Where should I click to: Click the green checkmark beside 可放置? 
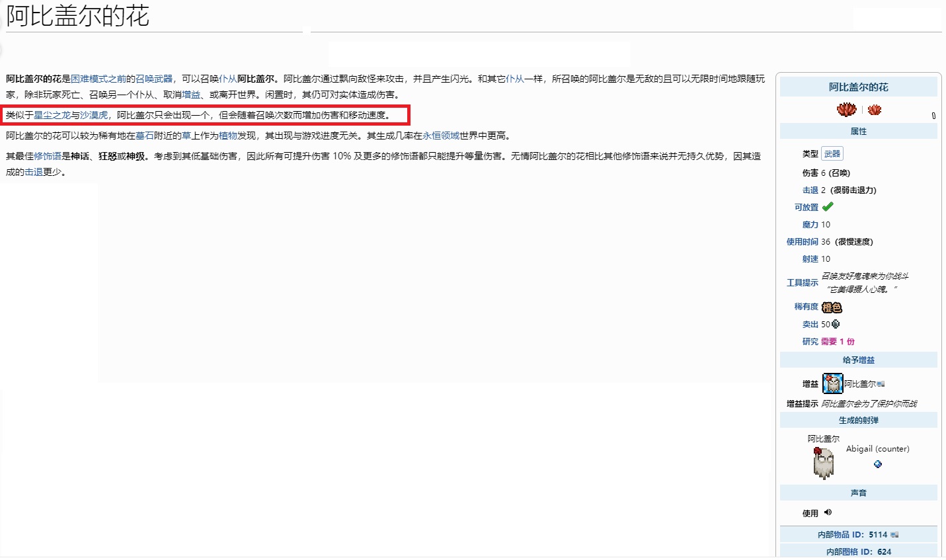coord(828,207)
